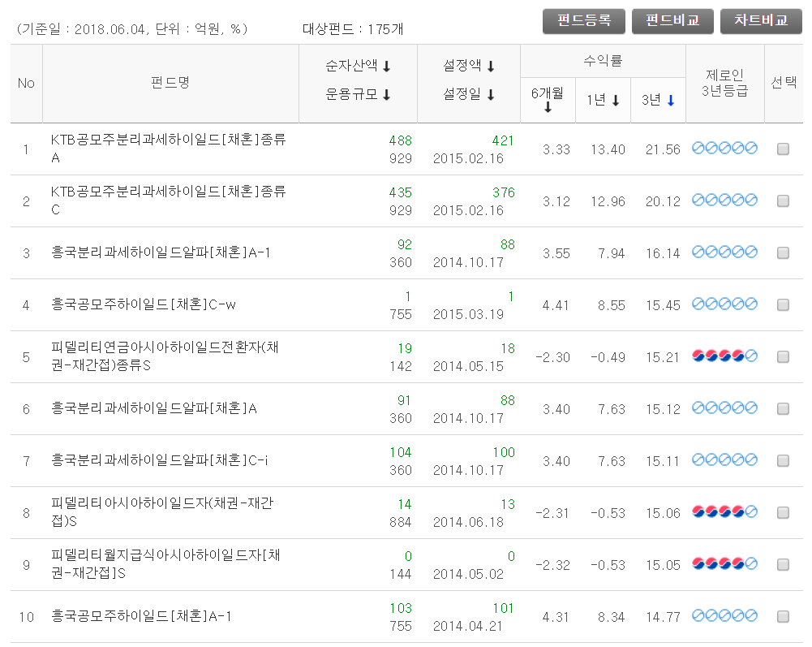Click the red rating icons for 피델리티연금아시아하이일드전환자 종류S

coord(724,356)
